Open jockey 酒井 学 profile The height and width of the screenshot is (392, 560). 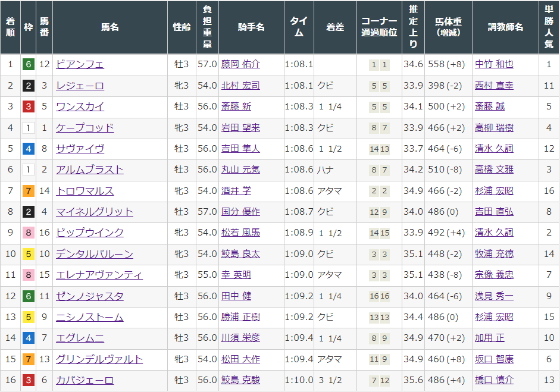(x=236, y=190)
